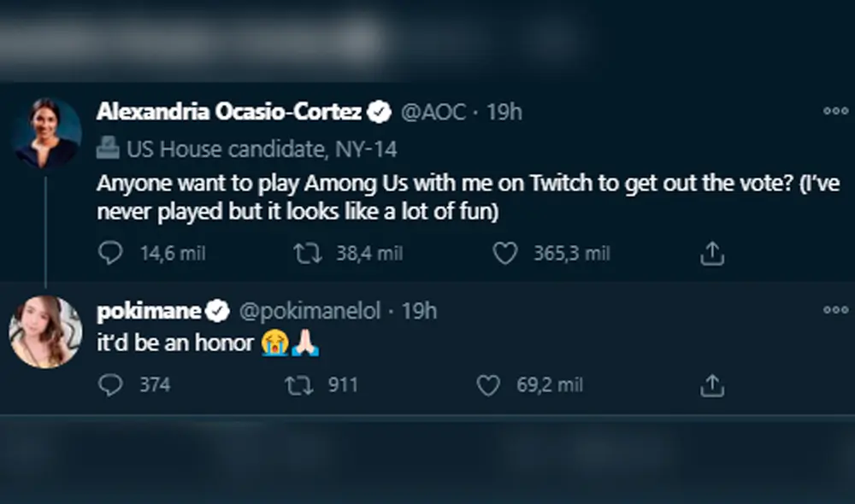This screenshot has width=855, height=504.
Task: Click the reply icon on AOC's tweet
Action: [x=110, y=253]
